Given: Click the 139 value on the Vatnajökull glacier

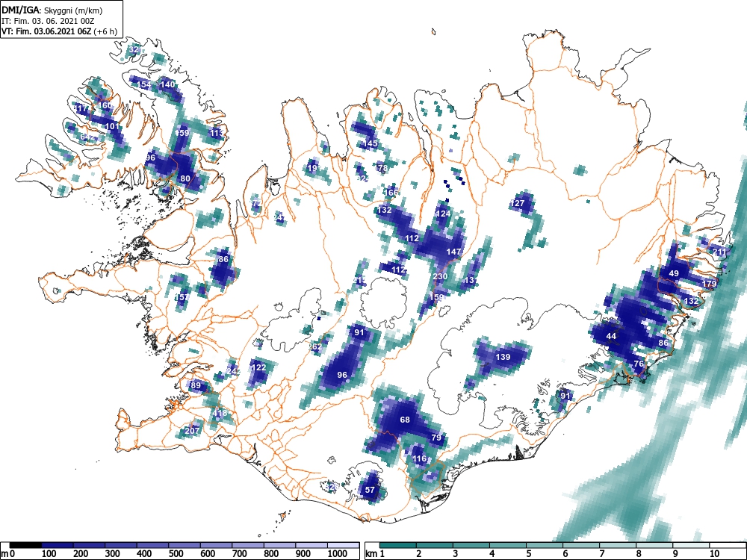Looking at the screenshot, I should (503, 357).
